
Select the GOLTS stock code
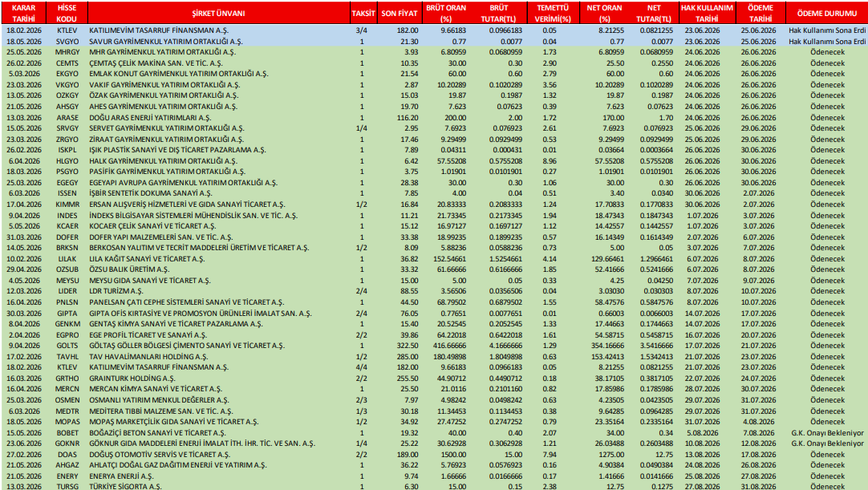[x=67, y=346]
